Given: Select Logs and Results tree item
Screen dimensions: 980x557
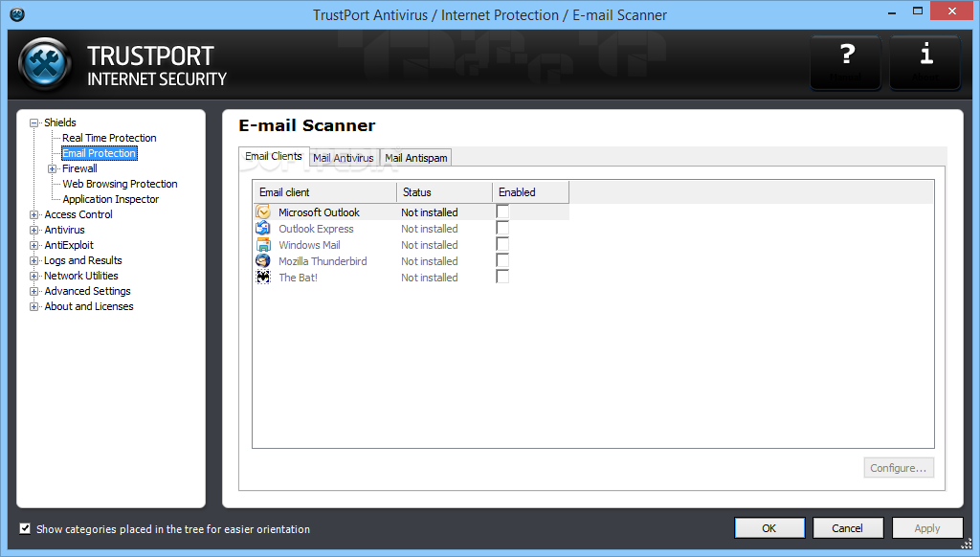Looking at the screenshot, I should (83, 260).
